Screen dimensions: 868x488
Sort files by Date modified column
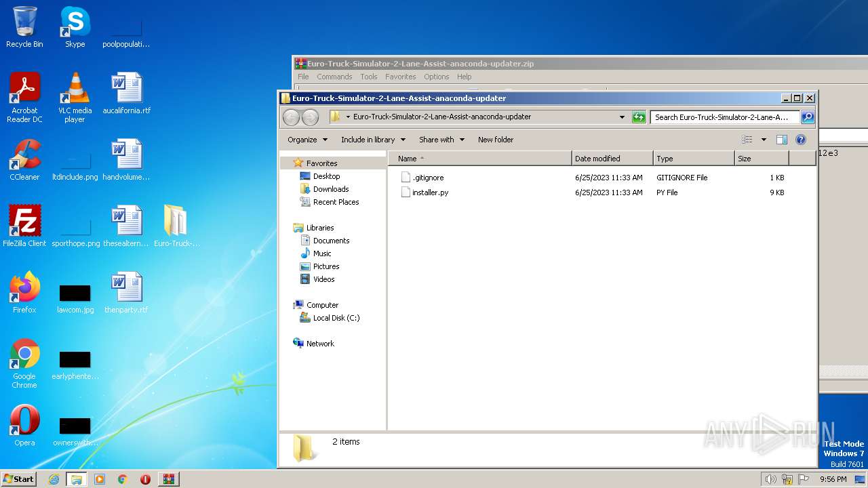pyautogui.click(x=612, y=159)
